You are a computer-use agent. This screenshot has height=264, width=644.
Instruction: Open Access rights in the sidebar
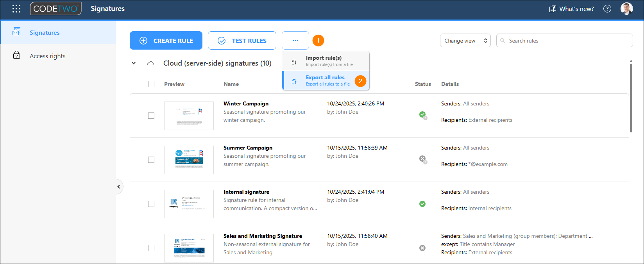tap(58, 56)
